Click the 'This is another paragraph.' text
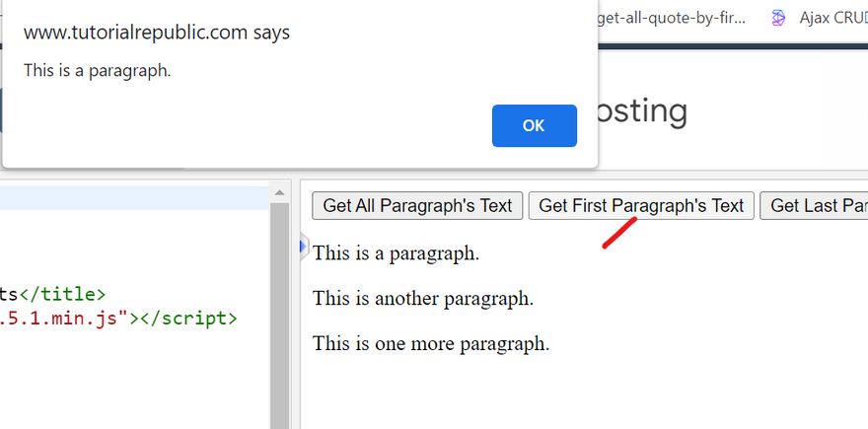The width and height of the screenshot is (868, 429). click(x=422, y=298)
